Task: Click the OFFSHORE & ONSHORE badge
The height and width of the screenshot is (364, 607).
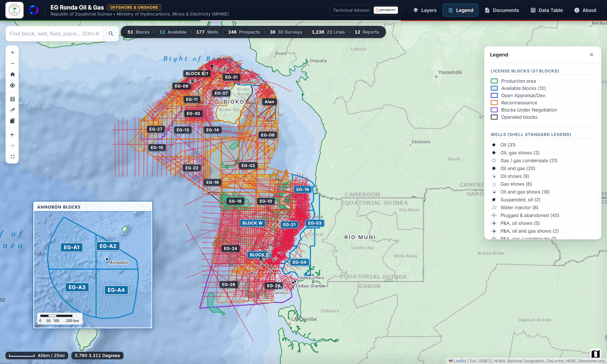Action: click(134, 7)
